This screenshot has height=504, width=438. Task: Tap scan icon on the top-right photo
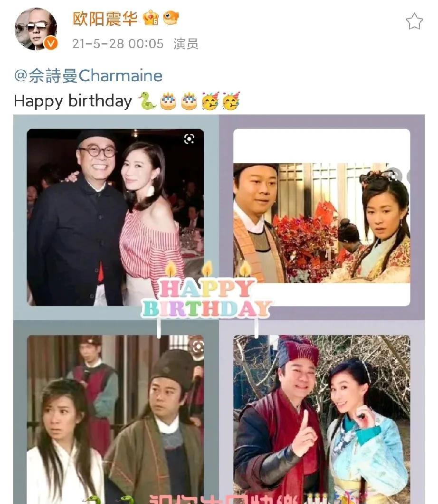click(394, 176)
